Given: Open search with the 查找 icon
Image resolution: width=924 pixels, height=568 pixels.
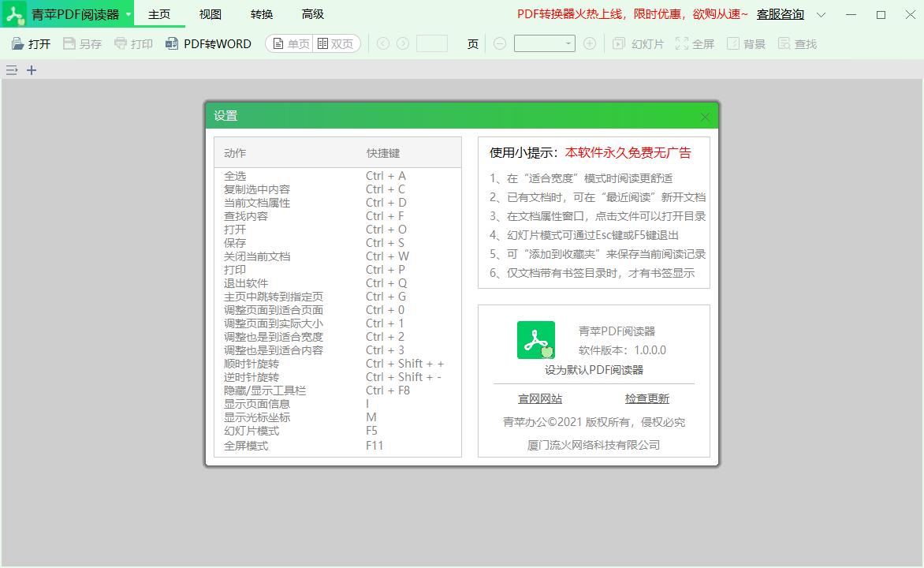Looking at the screenshot, I should pos(797,43).
